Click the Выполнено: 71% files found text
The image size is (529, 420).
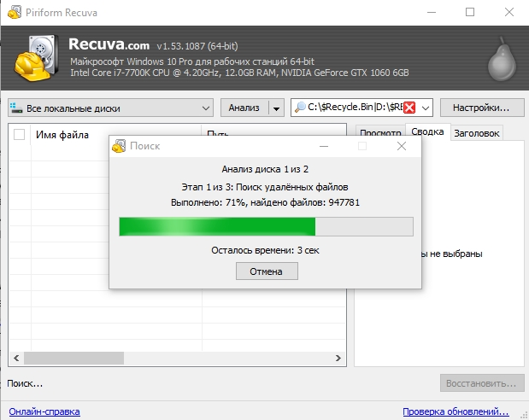pyautogui.click(x=265, y=202)
